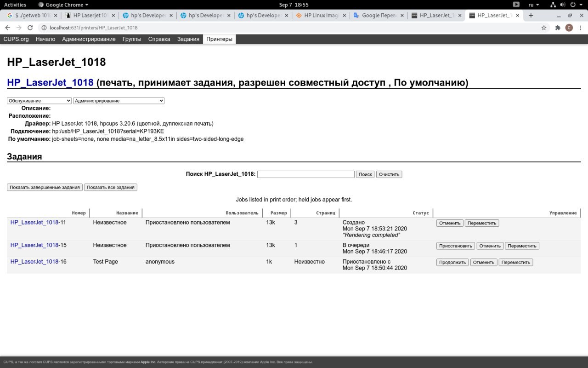Open job HP_LaserJet_1018-16 link
Image resolution: width=588 pixels, height=368 pixels.
pos(34,262)
